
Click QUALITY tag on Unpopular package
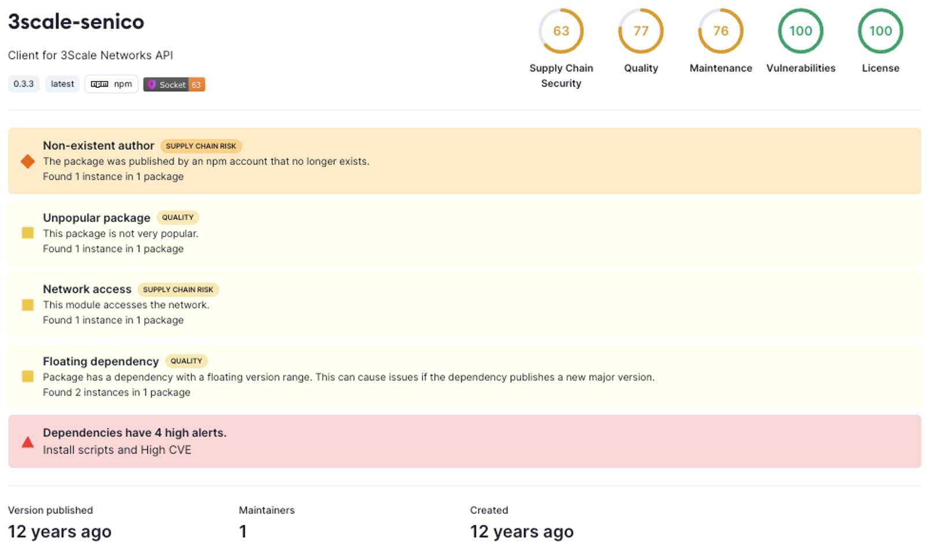[x=178, y=218]
